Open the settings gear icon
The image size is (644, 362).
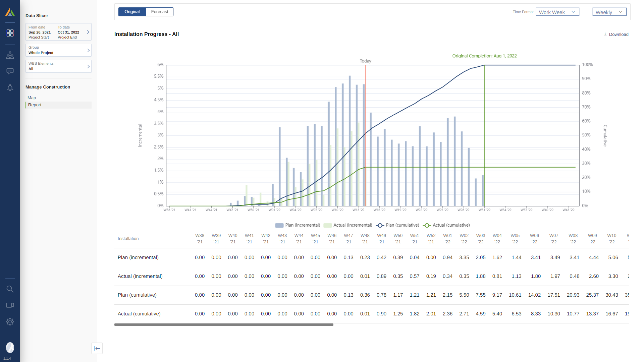pyautogui.click(x=10, y=322)
